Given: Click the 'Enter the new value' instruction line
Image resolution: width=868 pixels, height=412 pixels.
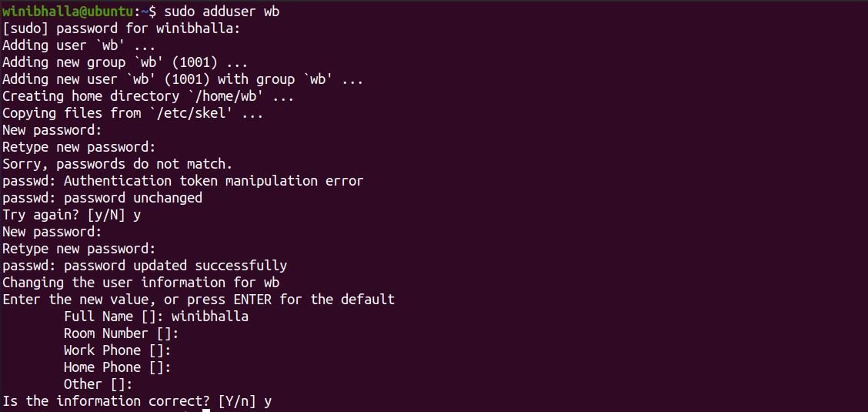Looking at the screenshot, I should tap(198, 300).
